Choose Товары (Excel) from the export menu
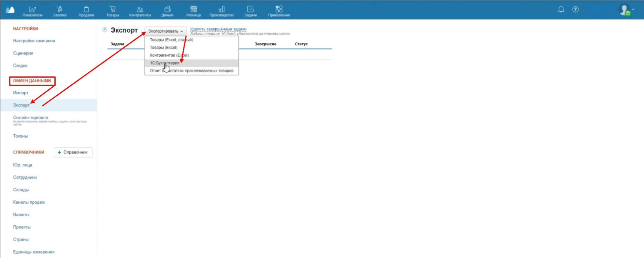This screenshot has height=258, width=644. [x=163, y=47]
